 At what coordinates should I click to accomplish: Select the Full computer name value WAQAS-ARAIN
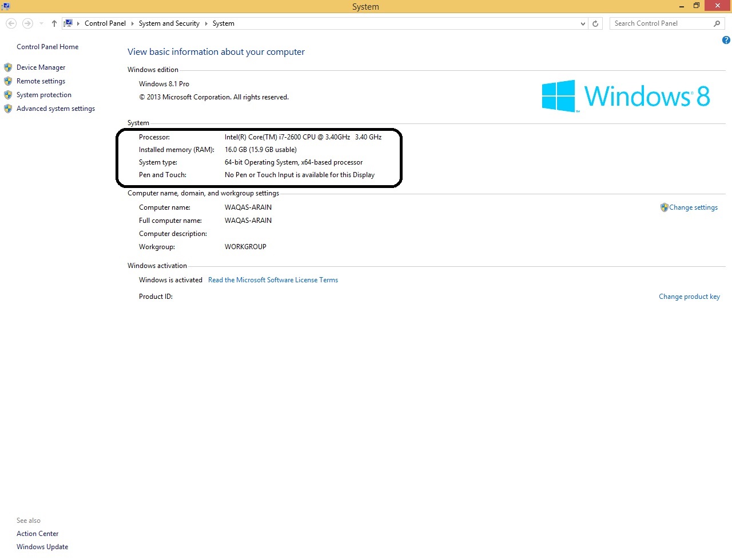(248, 221)
